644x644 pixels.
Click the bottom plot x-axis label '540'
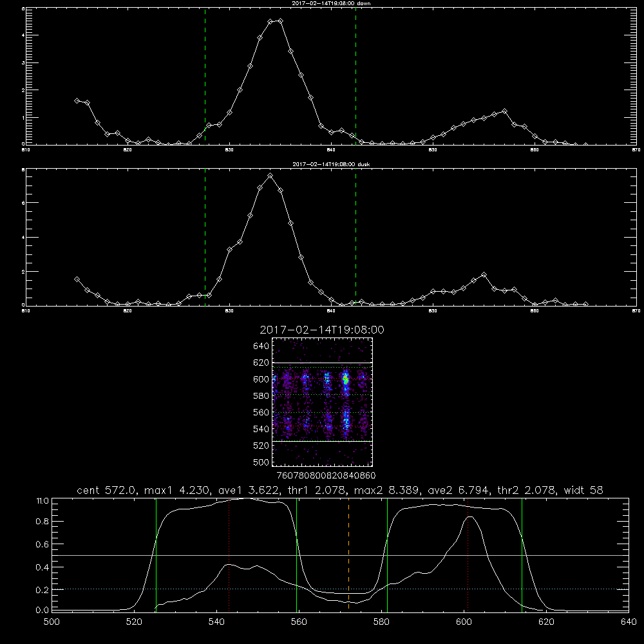[x=216, y=622]
